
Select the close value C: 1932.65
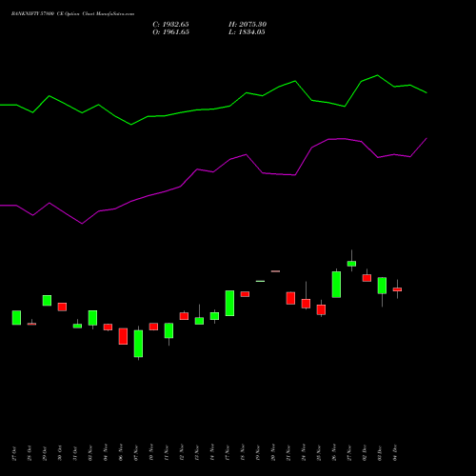tap(170, 25)
